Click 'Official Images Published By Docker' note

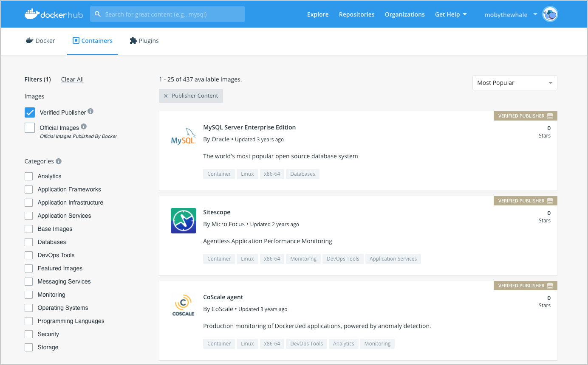click(78, 136)
